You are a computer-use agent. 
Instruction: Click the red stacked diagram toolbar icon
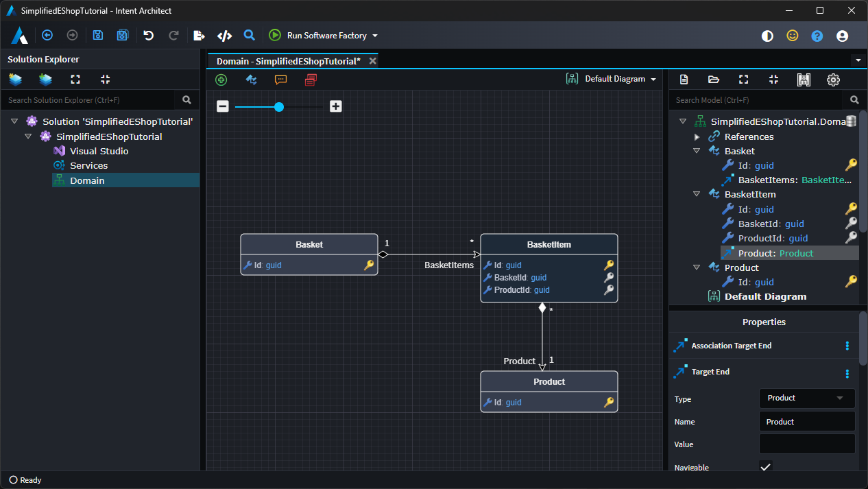311,80
